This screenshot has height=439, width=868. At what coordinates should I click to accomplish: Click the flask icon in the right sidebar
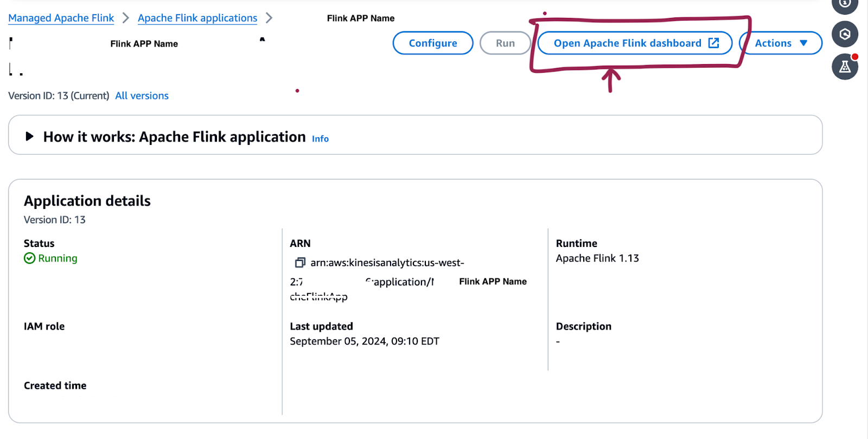coord(845,67)
